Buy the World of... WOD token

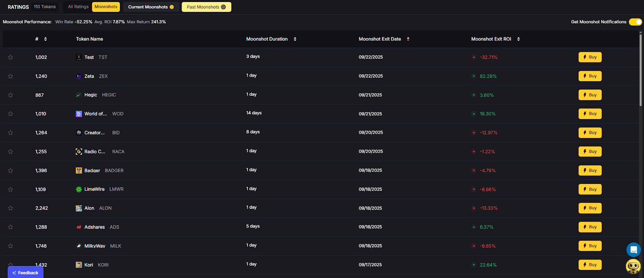(x=590, y=114)
